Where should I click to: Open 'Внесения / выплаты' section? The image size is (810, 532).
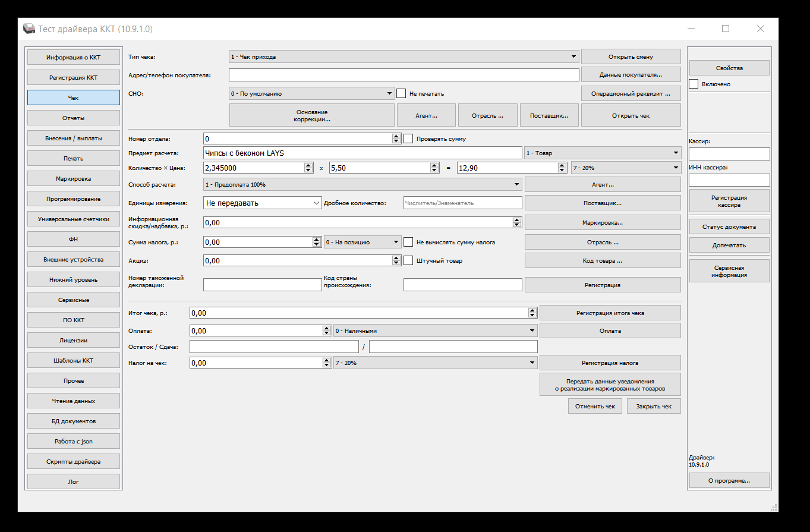coord(74,138)
